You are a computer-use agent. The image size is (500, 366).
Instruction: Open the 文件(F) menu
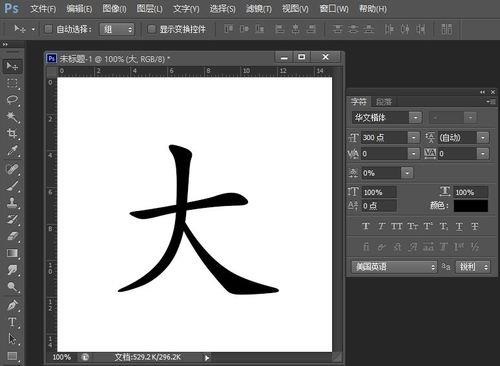coord(43,9)
